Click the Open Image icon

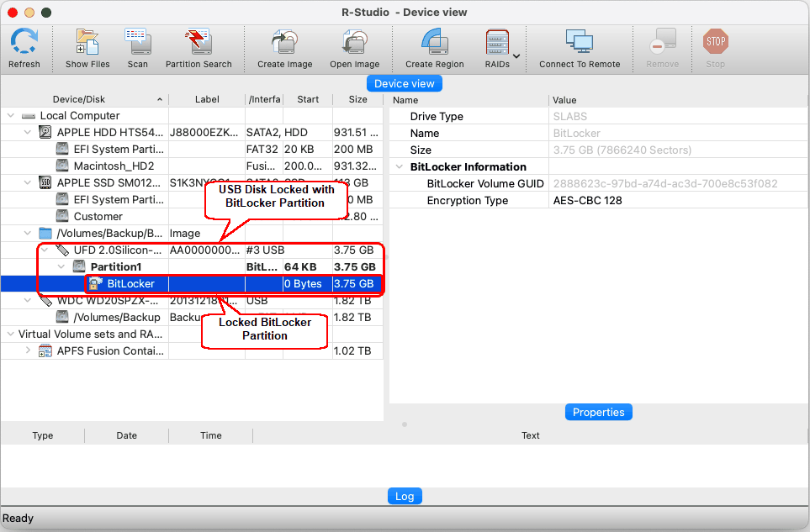[x=354, y=42]
